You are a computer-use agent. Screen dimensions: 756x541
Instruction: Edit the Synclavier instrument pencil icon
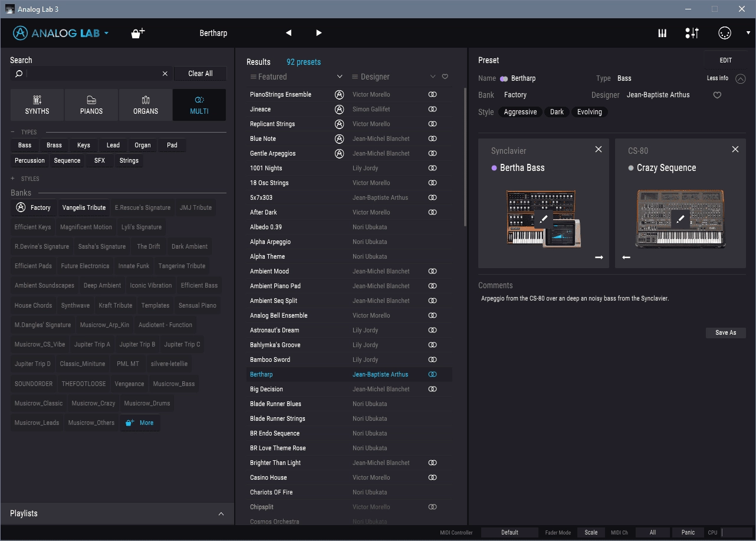pyautogui.click(x=544, y=219)
